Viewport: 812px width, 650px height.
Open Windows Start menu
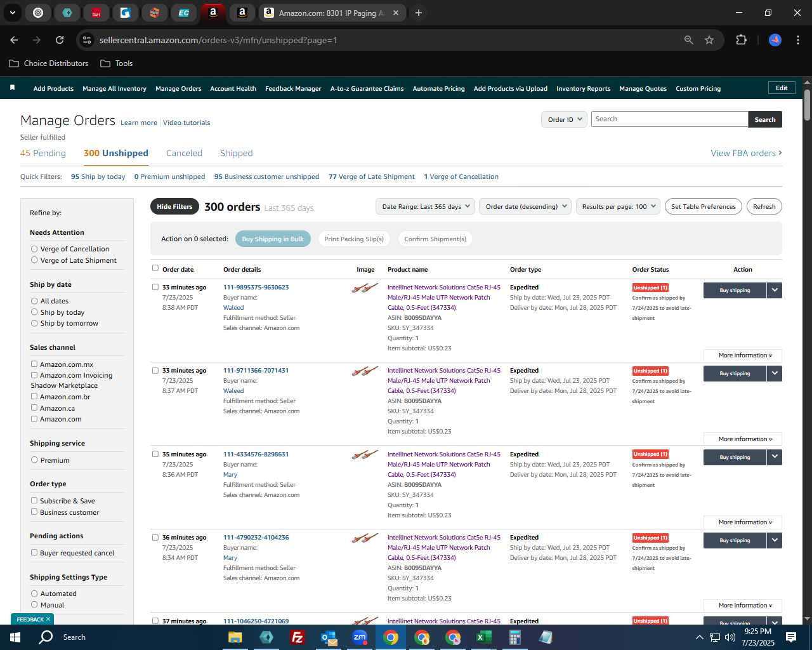click(15, 637)
